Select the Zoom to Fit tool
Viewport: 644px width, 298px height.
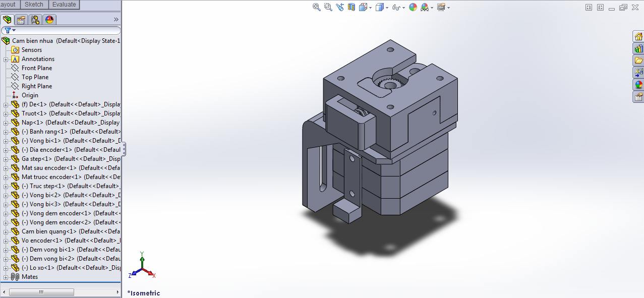click(316, 7)
